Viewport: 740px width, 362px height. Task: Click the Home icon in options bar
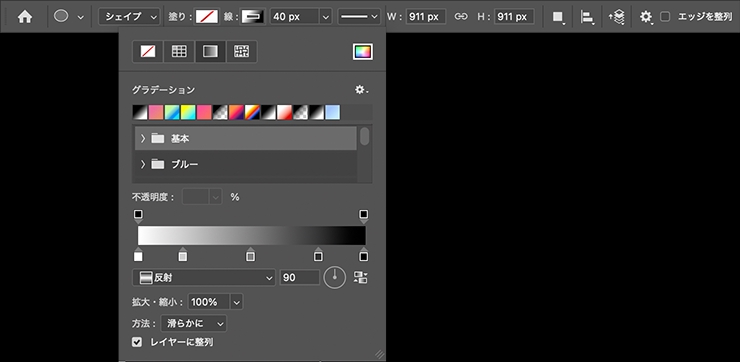(x=25, y=17)
